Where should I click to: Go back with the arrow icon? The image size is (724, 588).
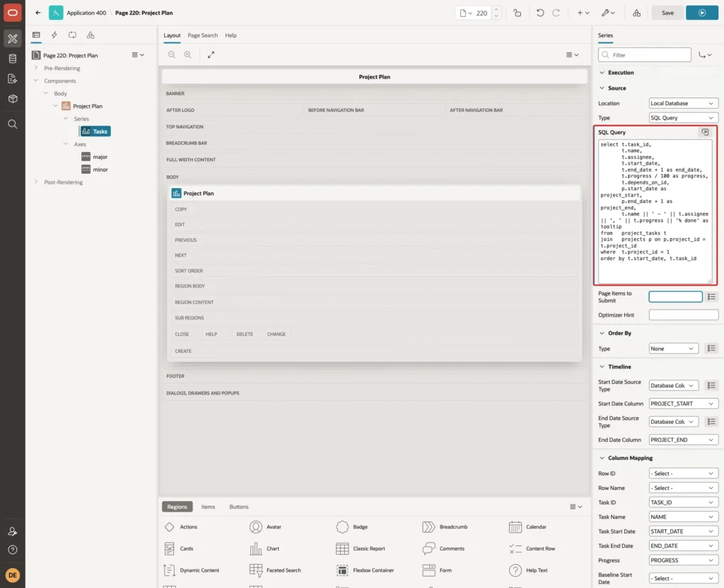[38, 13]
